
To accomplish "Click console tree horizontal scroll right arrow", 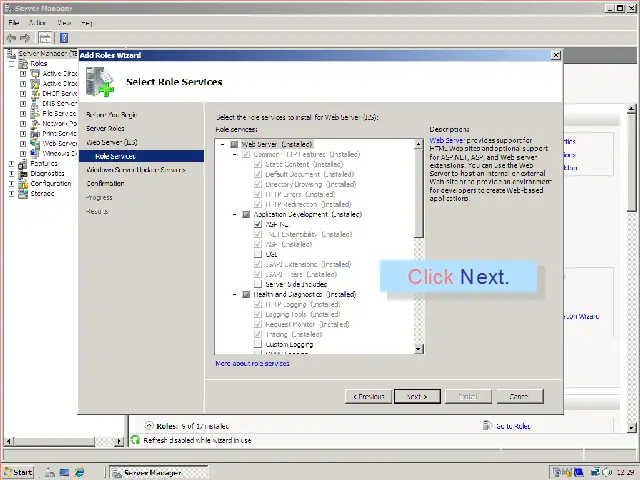I will 119,441.
